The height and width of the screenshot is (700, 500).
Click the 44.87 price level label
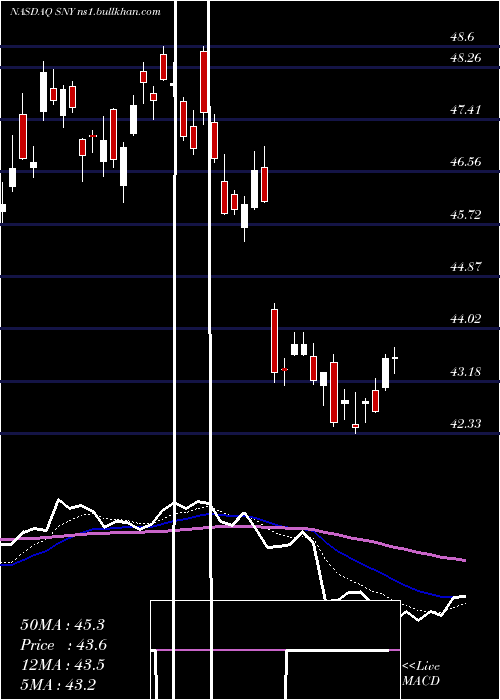(465, 267)
